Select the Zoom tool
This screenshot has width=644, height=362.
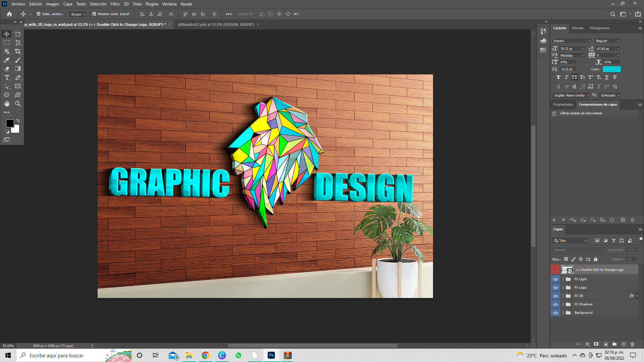[18, 104]
